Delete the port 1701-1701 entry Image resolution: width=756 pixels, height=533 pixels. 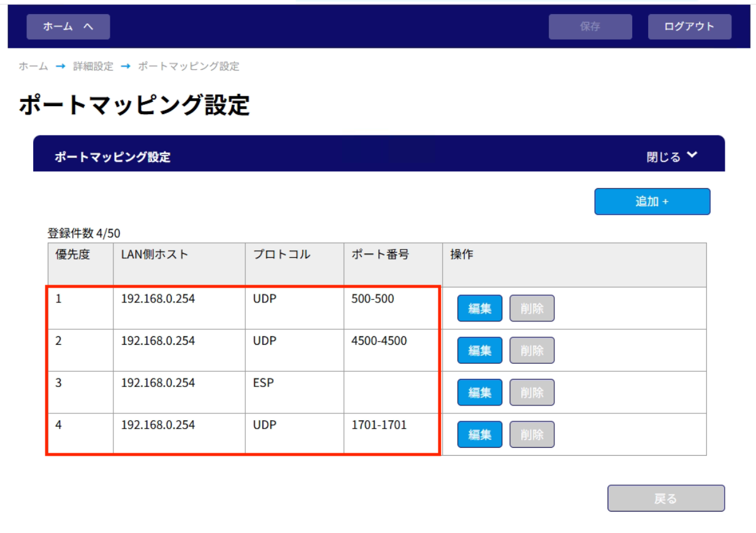point(532,434)
